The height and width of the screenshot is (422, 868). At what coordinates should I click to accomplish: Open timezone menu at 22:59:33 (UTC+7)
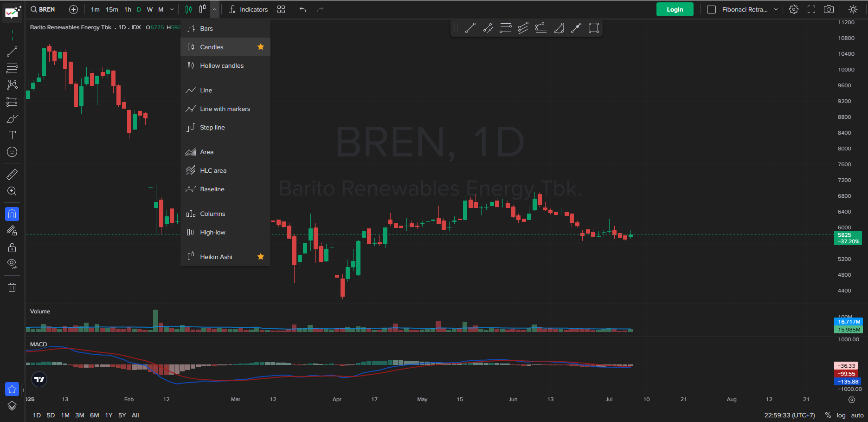(x=790, y=415)
